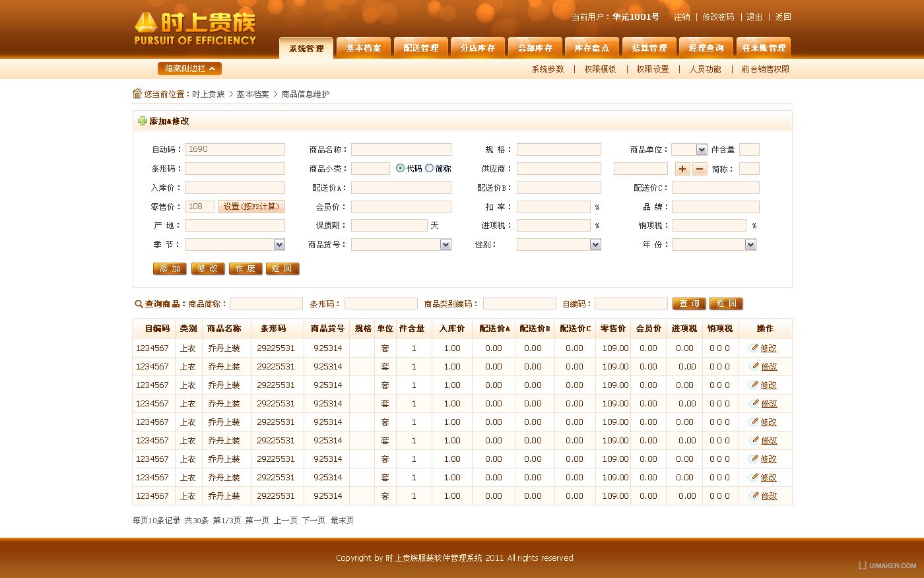Click the 修改密码 link
924x578 pixels.
(718, 17)
